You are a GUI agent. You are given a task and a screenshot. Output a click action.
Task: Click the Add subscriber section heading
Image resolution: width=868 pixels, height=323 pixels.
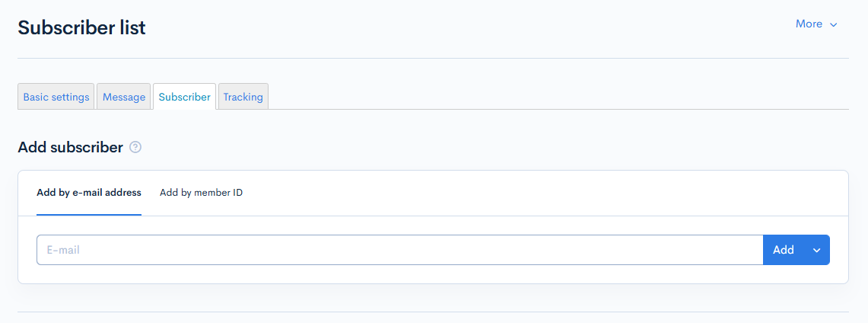70,148
